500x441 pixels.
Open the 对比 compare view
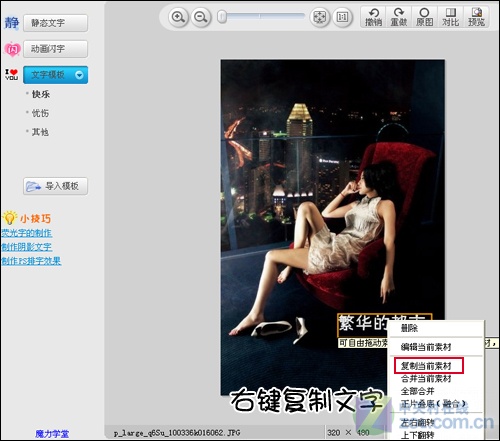[x=450, y=17]
